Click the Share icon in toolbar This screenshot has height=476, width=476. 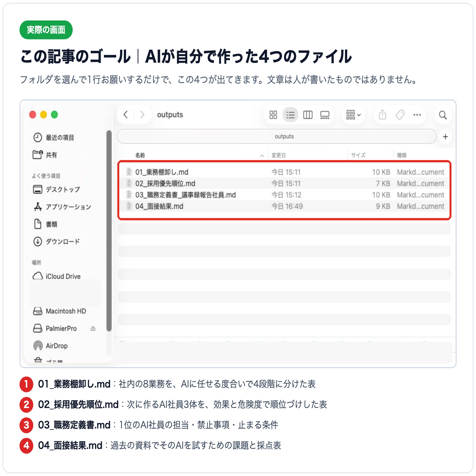click(x=382, y=114)
